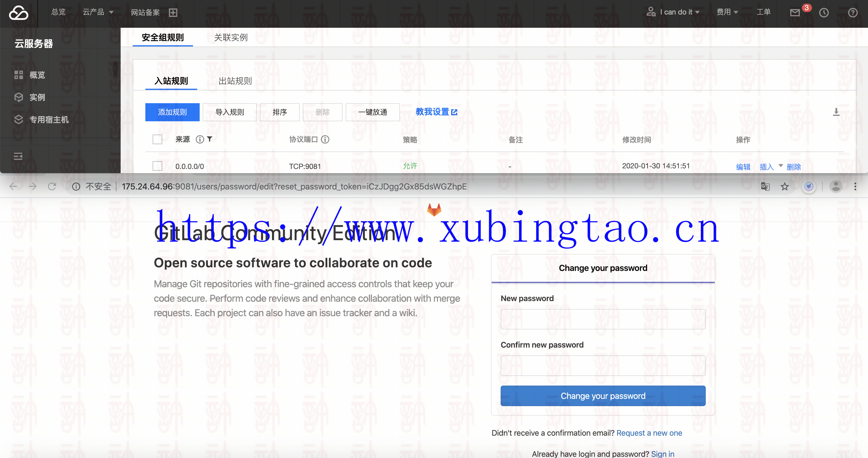Expand the 云产品 dropdown menu
Screen dimensions: 868x458
click(98, 12)
